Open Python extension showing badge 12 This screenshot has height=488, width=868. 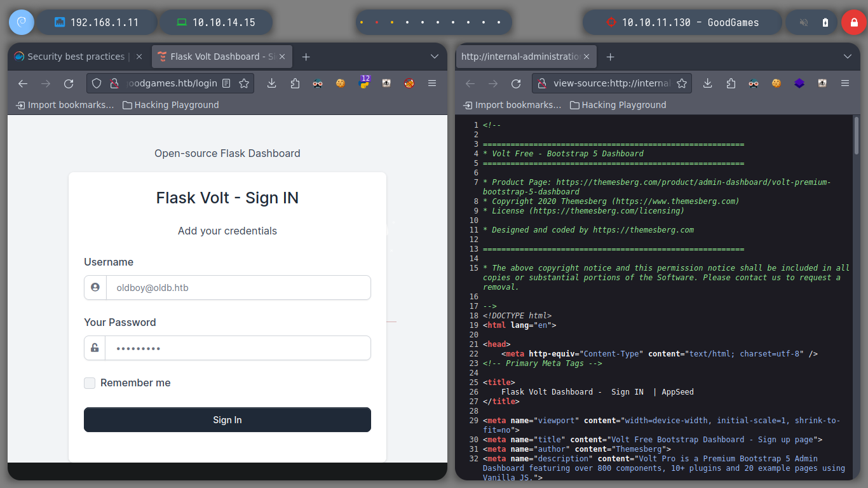point(364,83)
